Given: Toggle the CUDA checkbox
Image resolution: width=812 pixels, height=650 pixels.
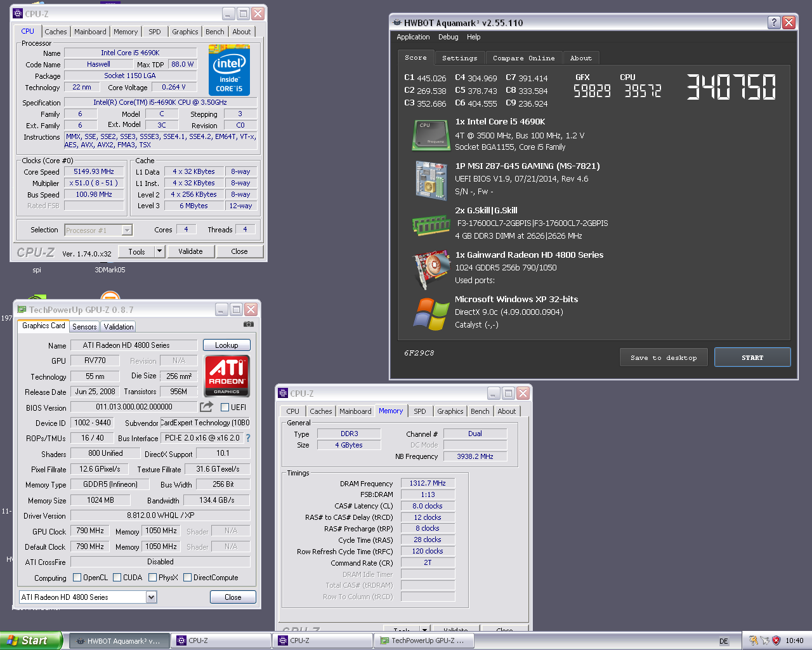Looking at the screenshot, I should click(117, 577).
